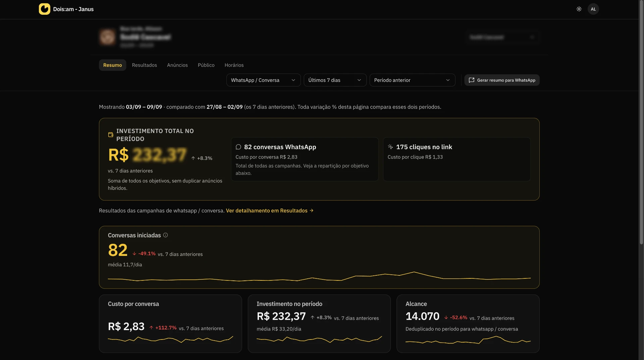
Task: Click the Alcance value '14.070'
Action: [x=422, y=316]
